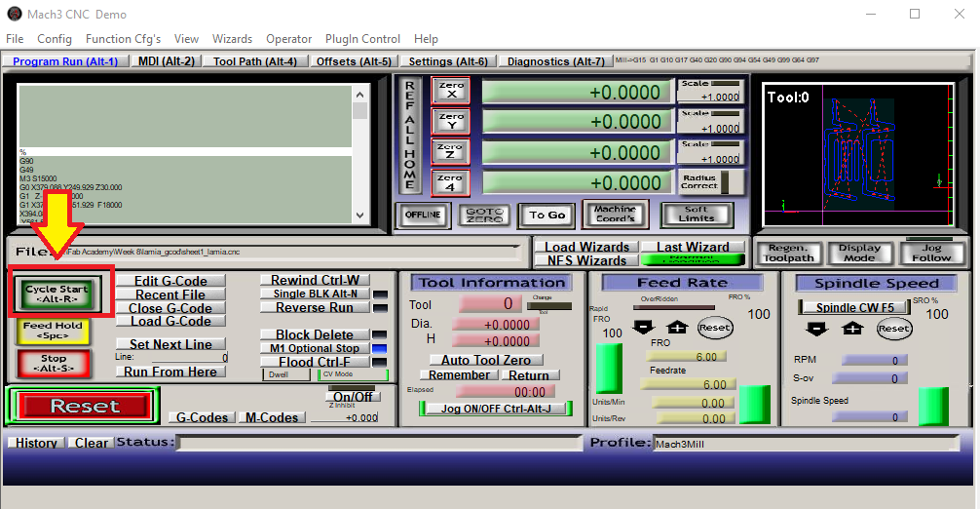The height and width of the screenshot is (509, 980).
Task: Toggle M1 Optional Stop
Action: [x=315, y=348]
